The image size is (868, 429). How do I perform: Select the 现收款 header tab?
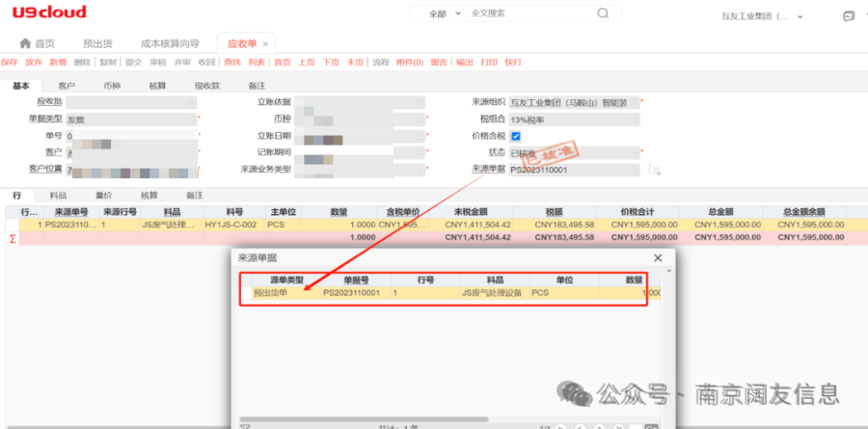click(x=207, y=86)
